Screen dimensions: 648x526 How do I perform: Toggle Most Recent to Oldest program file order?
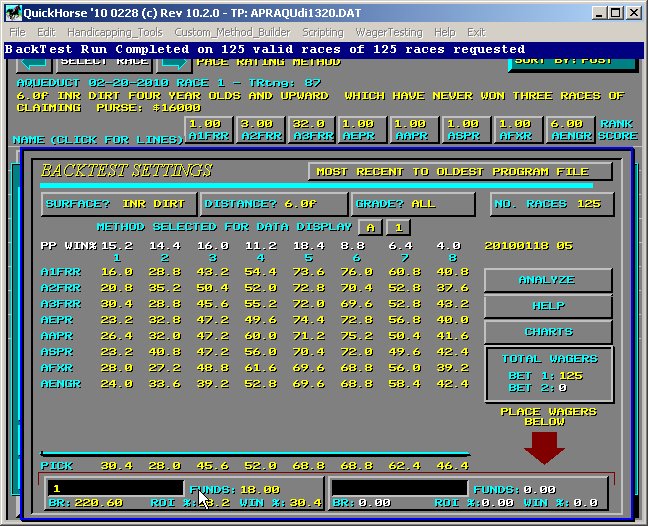click(460, 171)
